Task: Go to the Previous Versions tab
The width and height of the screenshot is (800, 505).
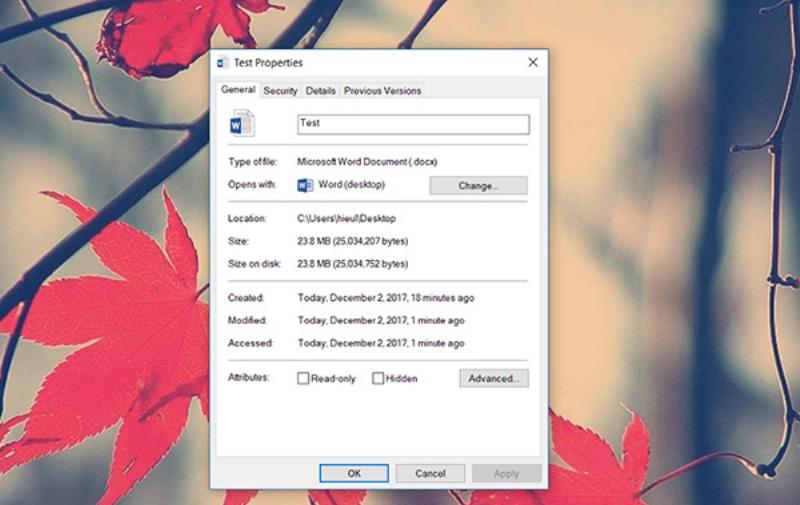Action: (x=382, y=91)
